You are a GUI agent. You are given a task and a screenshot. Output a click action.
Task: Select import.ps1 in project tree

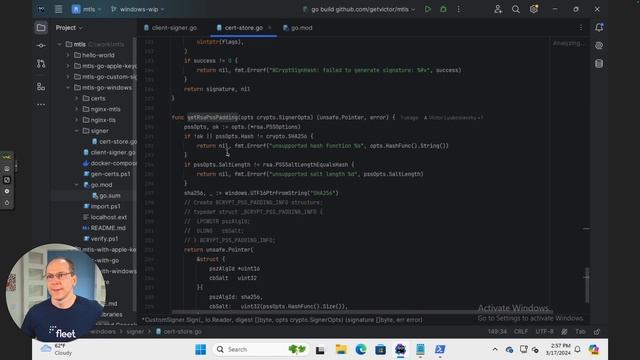point(102,206)
